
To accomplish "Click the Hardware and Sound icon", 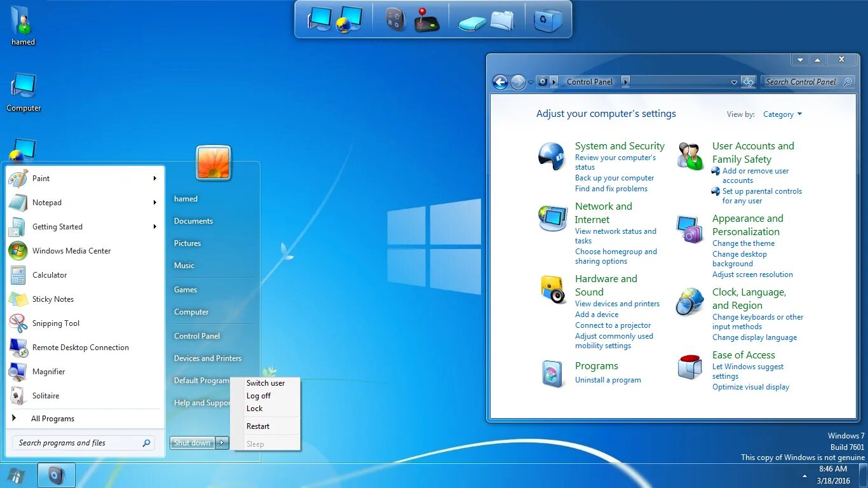I will tap(553, 290).
